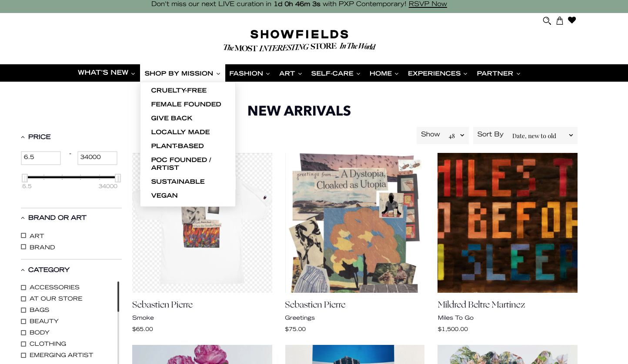This screenshot has height=364, width=628.
Task: Check the ART filter checkbox
Action: (x=23, y=235)
